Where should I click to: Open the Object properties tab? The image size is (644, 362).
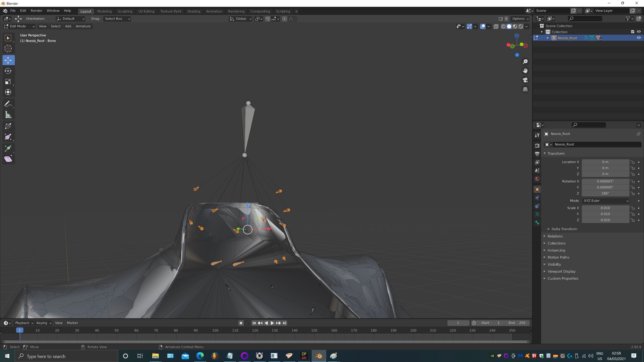point(537,189)
